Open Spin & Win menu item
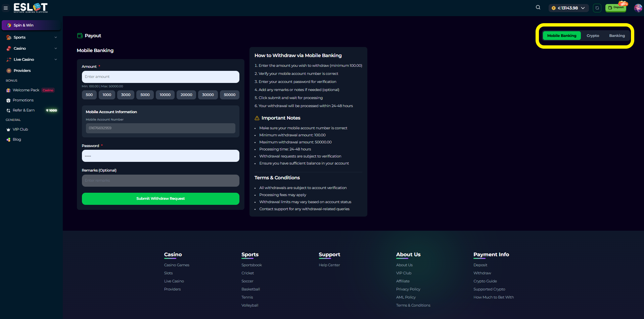 point(31,25)
